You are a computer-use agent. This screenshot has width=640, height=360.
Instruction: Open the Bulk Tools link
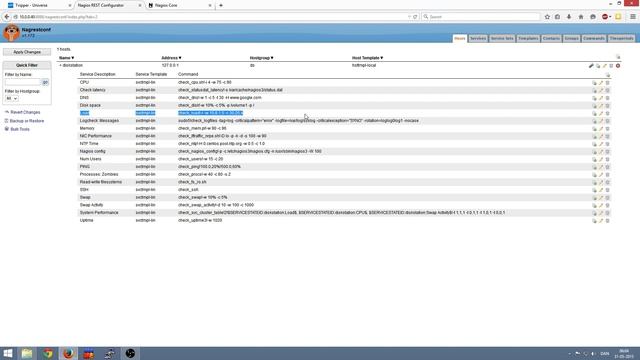pos(20,129)
